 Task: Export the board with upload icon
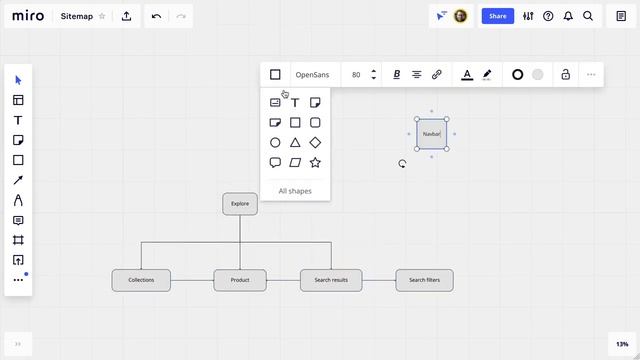click(x=127, y=16)
